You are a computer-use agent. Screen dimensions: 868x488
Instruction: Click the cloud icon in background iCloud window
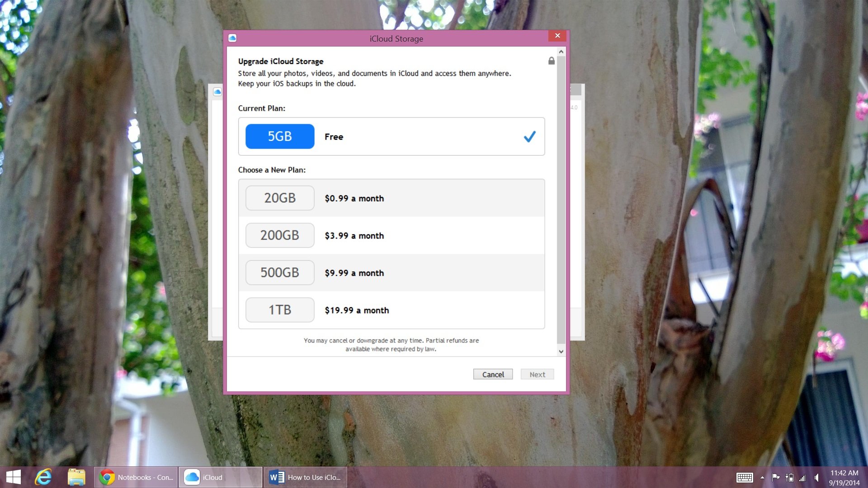pos(217,92)
